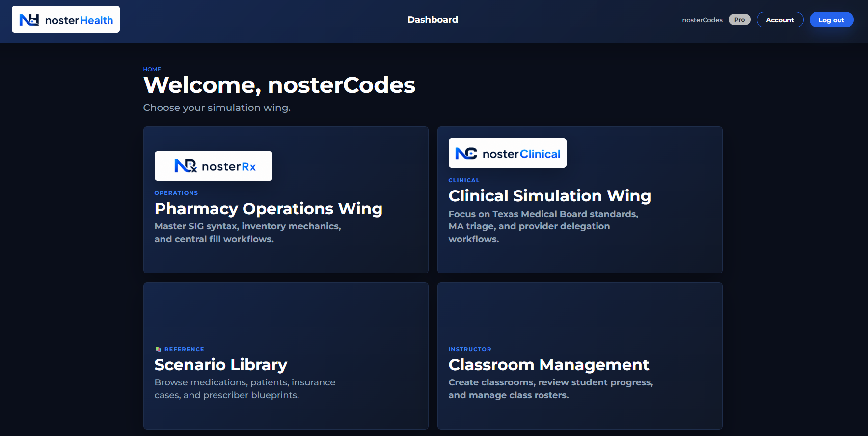Click the small Reference books icon
This screenshot has width=868, height=436.
click(158, 349)
